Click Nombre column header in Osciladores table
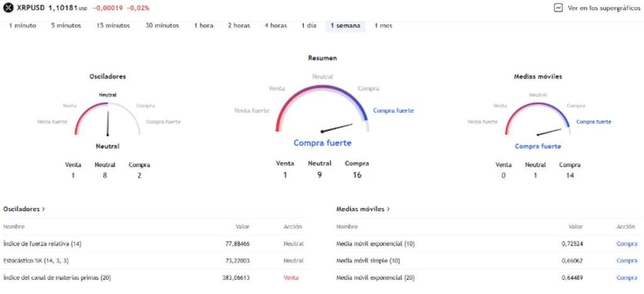 click(14, 227)
